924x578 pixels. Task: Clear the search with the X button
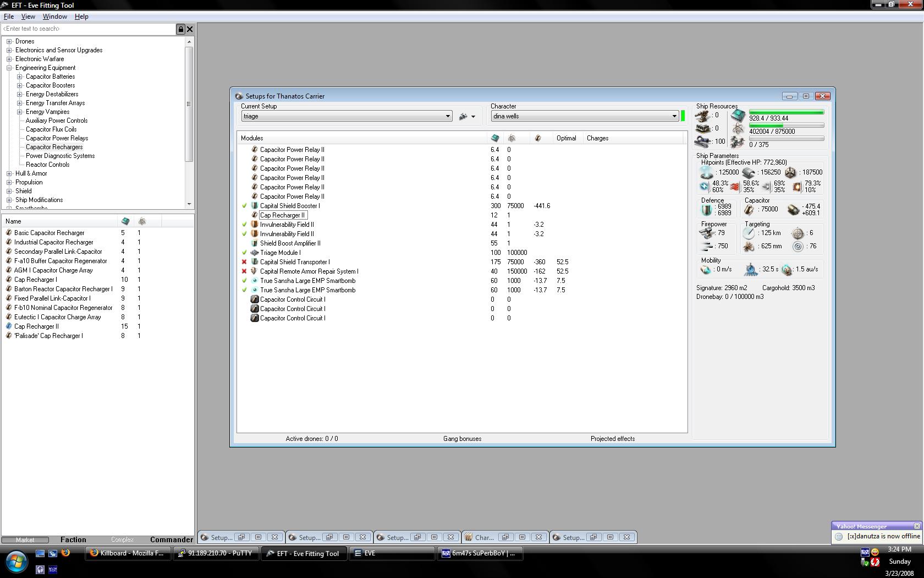point(190,29)
